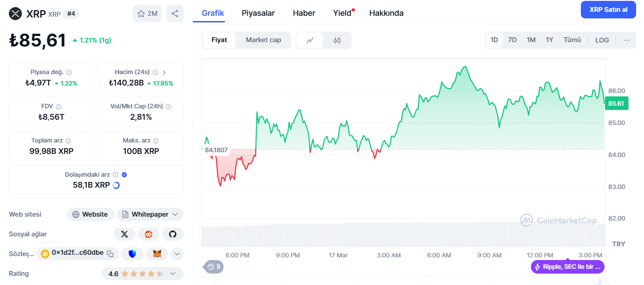Show info for Maks. arz
The width and height of the screenshot is (644, 285).
click(156, 141)
